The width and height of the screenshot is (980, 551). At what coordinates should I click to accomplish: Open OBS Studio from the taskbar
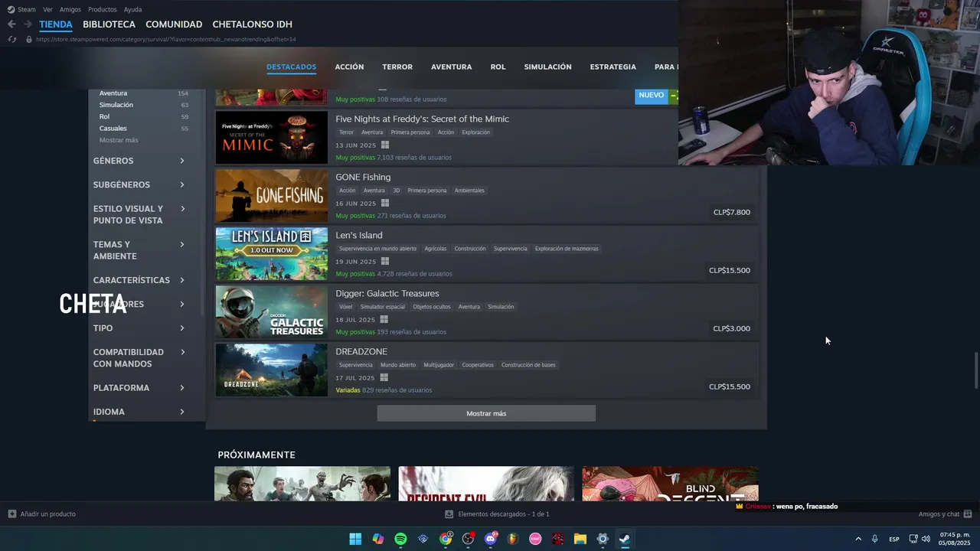468,539
